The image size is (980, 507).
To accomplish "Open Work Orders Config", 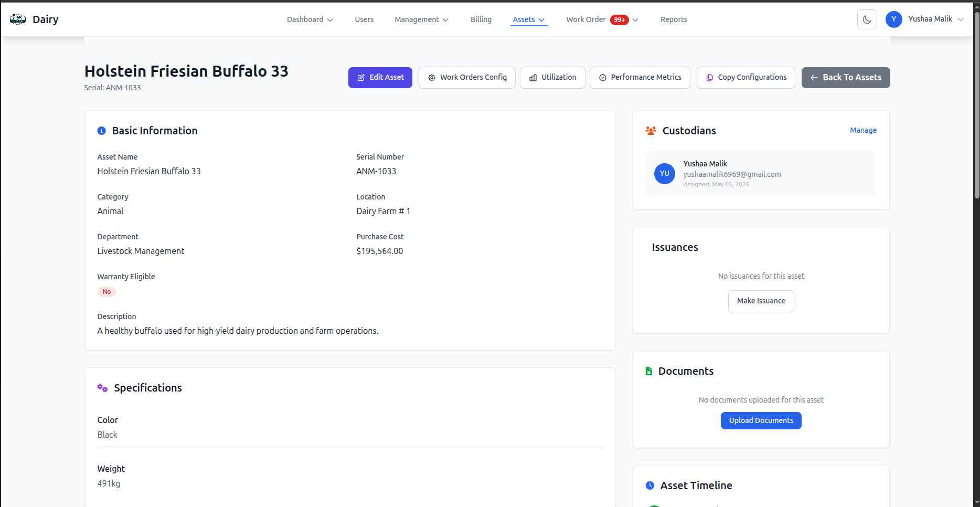I will coord(467,78).
